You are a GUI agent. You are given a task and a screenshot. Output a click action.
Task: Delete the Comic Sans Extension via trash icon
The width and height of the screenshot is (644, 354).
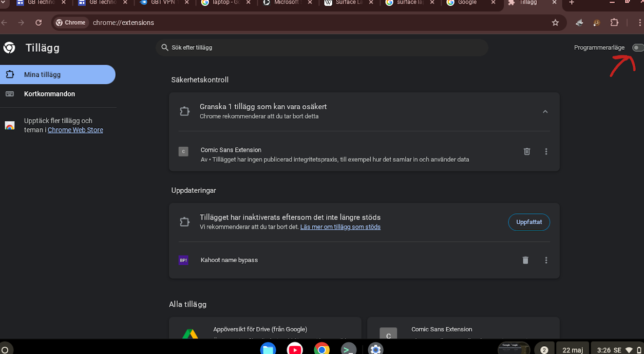point(527,151)
